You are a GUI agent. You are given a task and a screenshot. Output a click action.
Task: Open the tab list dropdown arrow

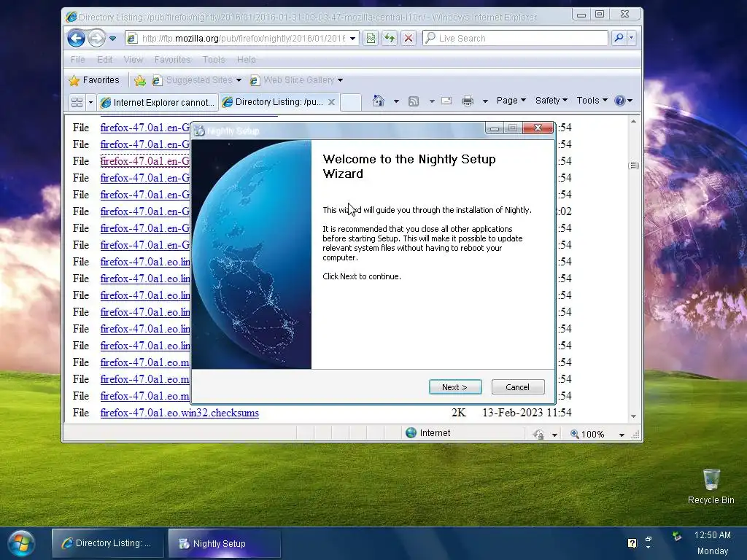click(90, 102)
